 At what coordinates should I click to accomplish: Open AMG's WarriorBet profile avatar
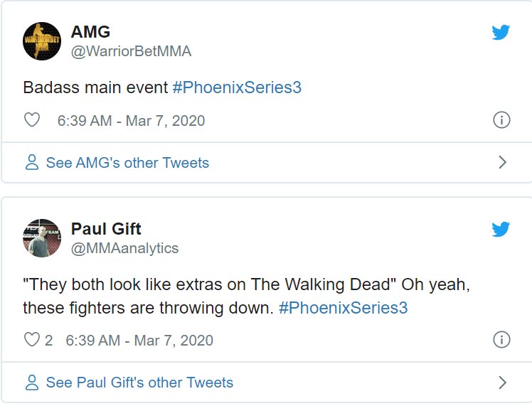coord(42,41)
